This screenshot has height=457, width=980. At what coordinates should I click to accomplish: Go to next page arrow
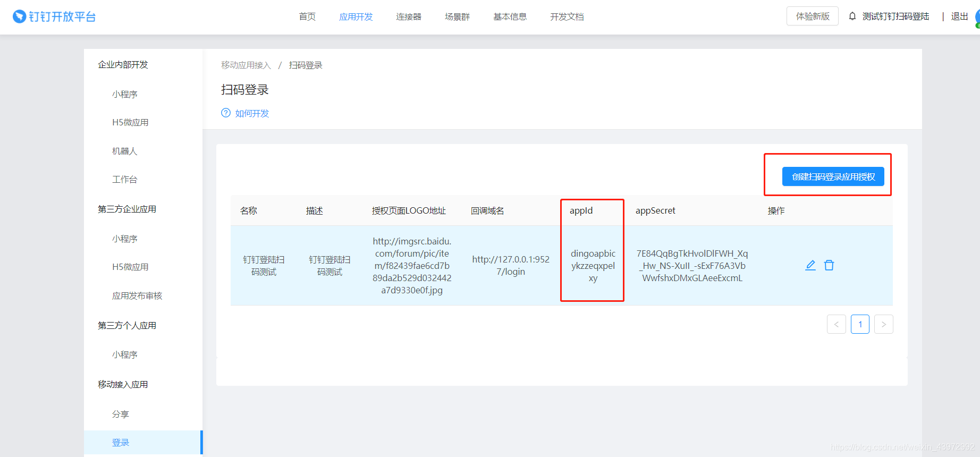(x=884, y=324)
